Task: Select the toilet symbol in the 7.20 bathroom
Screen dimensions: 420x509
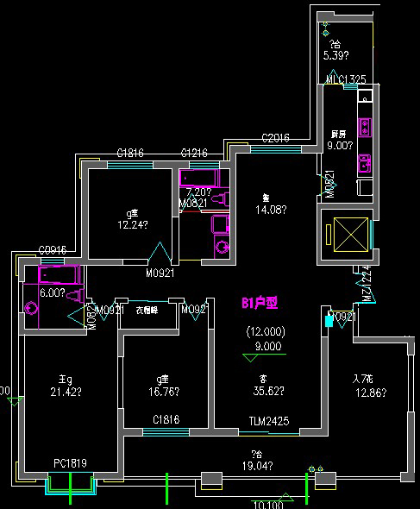Action: tap(221, 198)
